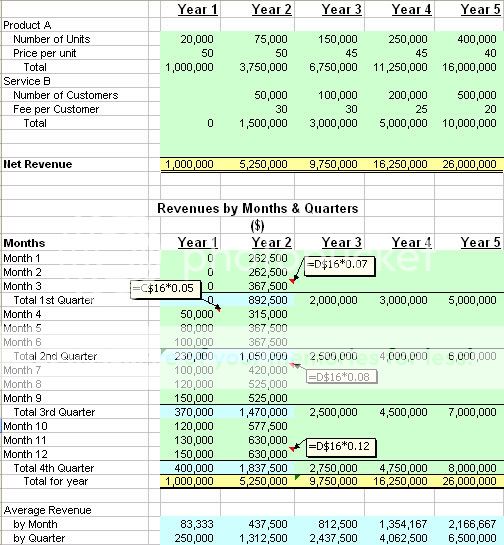Click by Month average Year 4 value 1,354,167
504x545 pixels.
403,524
